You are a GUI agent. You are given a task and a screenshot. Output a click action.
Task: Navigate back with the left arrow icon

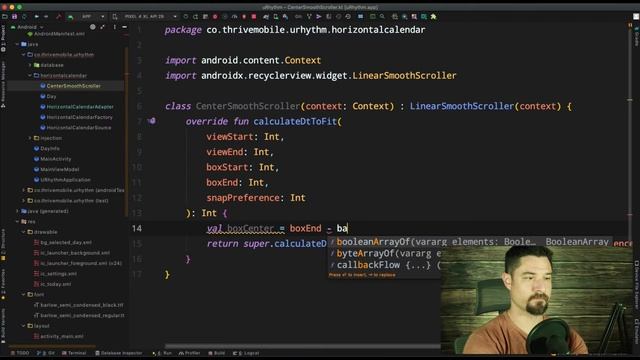[x=37, y=17]
